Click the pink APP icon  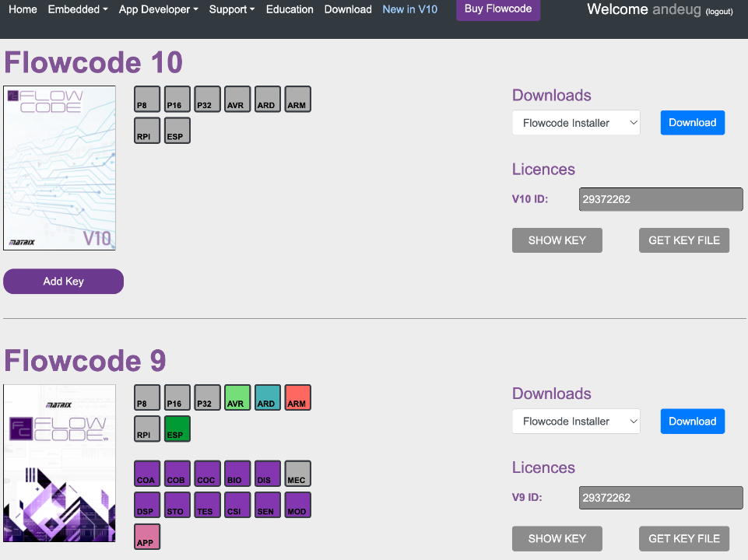click(x=147, y=537)
